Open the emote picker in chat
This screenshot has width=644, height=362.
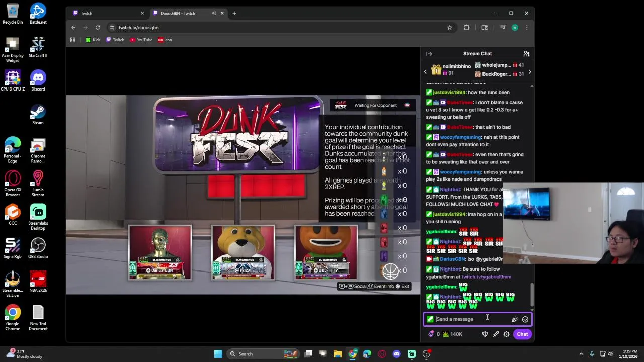[525, 319]
